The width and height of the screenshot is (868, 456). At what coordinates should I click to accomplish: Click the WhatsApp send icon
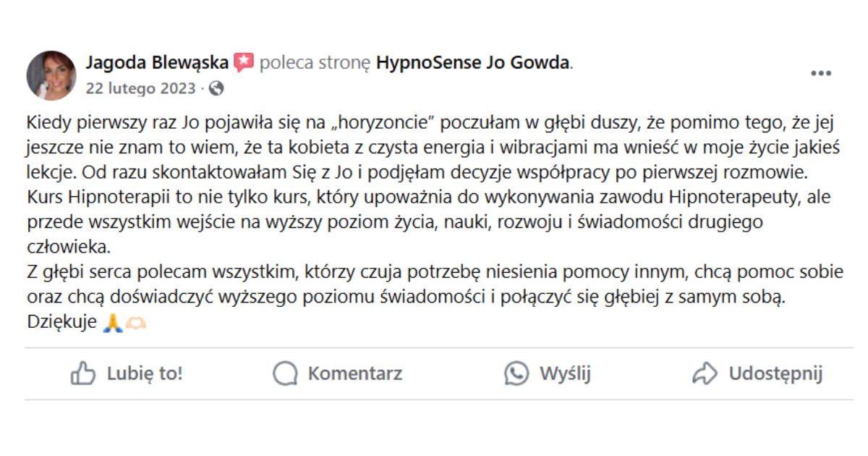pyautogui.click(x=516, y=373)
